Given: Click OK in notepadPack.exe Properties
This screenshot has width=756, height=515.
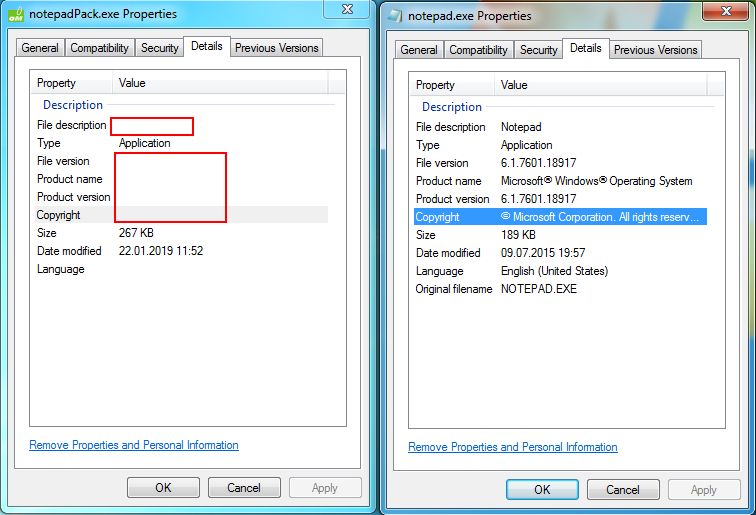Looking at the screenshot, I should coord(163,488).
